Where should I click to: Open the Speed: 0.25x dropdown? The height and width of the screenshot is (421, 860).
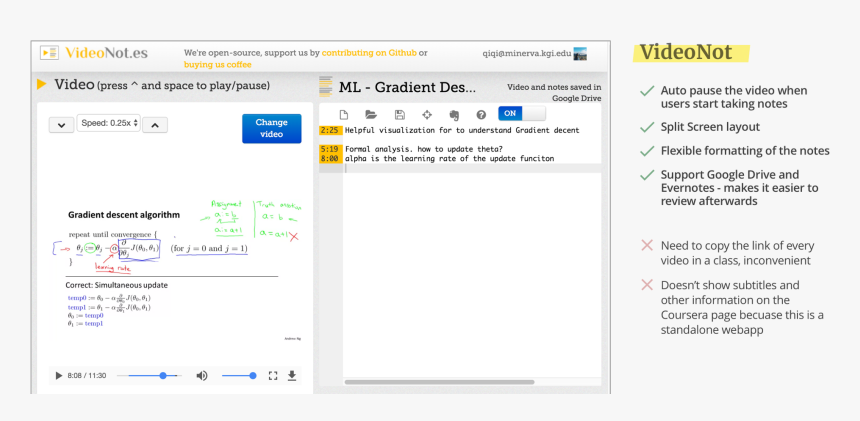109,123
